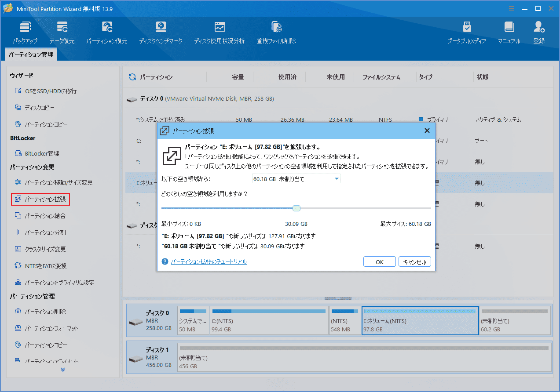Open the バックアップ backup tool
Image resolution: width=560 pixels, height=392 pixels.
pos(25,33)
